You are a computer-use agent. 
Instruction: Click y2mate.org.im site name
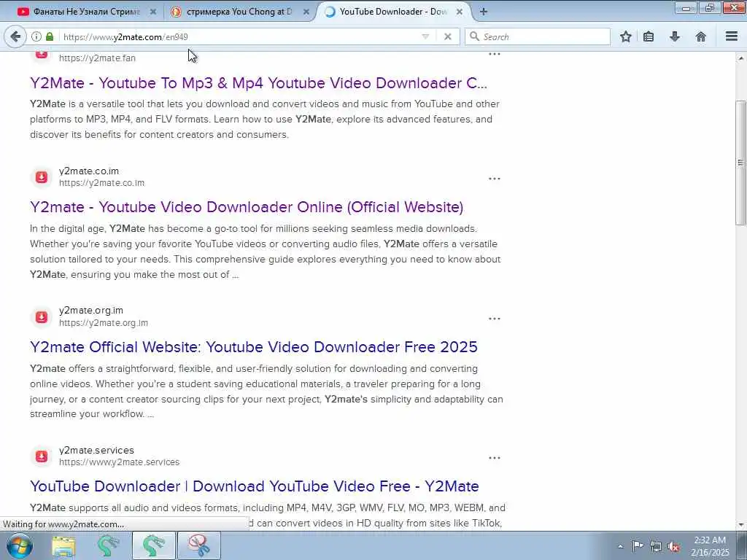(x=91, y=311)
